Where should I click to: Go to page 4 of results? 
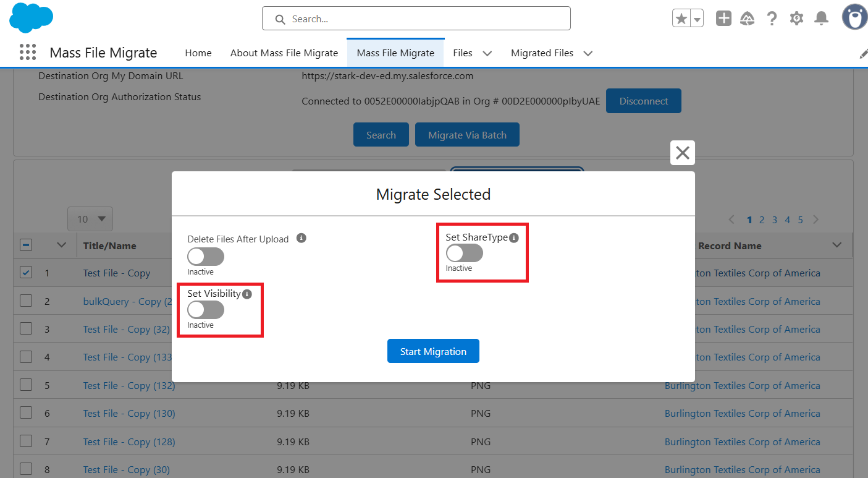tap(788, 220)
